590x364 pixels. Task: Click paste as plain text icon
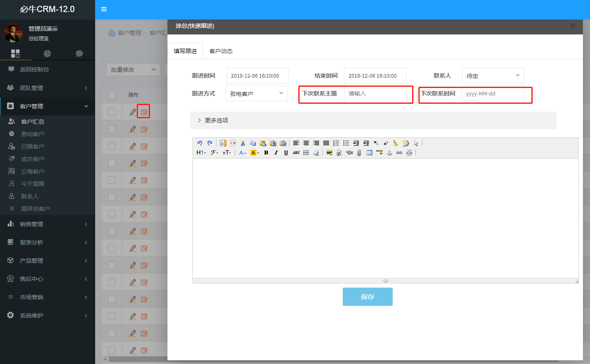[x=273, y=143]
